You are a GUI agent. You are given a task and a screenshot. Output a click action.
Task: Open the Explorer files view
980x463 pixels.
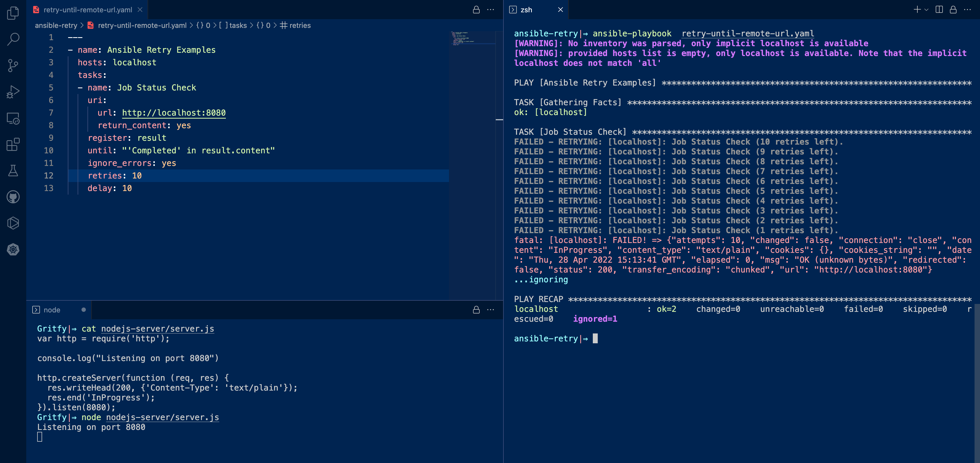coord(13,13)
